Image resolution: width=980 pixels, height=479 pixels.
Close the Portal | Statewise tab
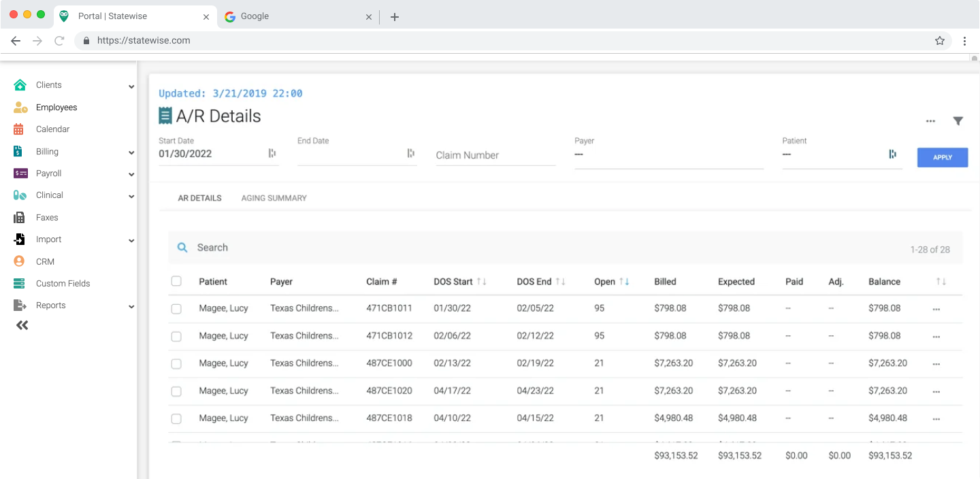pos(205,17)
